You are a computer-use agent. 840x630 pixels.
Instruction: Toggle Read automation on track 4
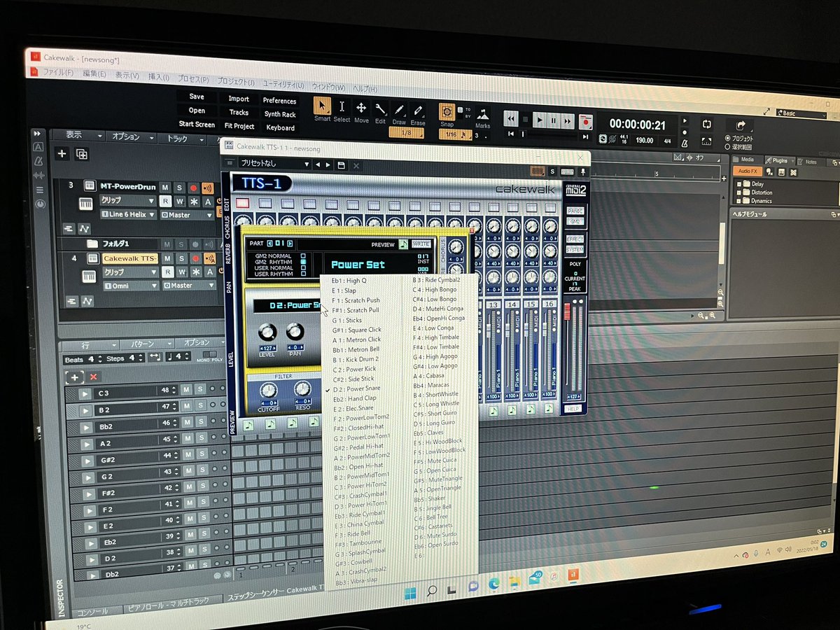click(167, 272)
